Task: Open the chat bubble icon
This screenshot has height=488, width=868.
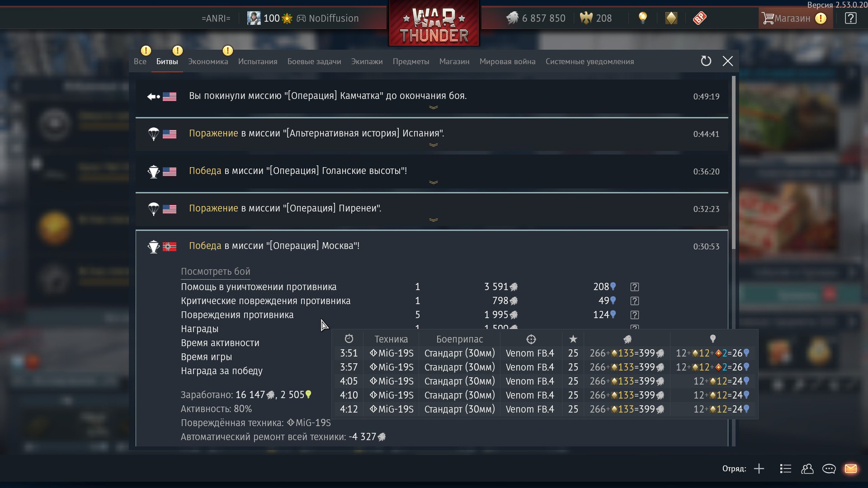Action: [829, 469]
